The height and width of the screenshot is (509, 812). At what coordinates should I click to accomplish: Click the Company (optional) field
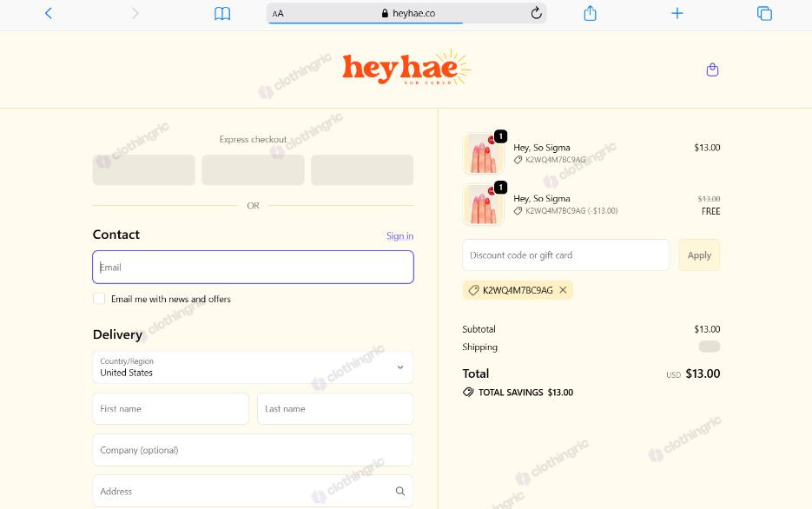point(254,450)
